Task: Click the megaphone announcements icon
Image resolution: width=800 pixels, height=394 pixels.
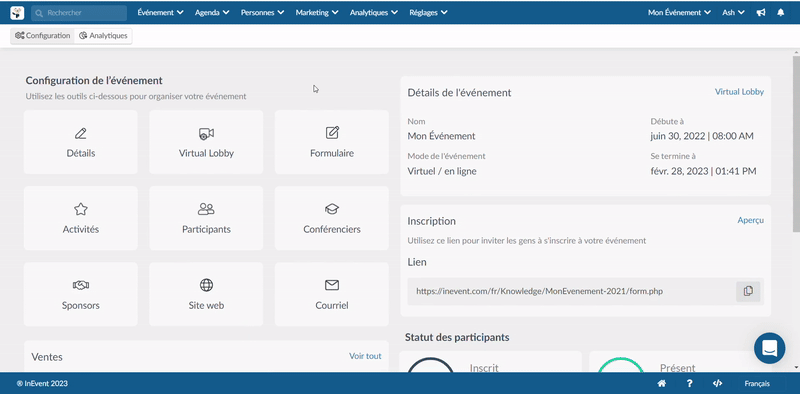Action: click(x=761, y=13)
